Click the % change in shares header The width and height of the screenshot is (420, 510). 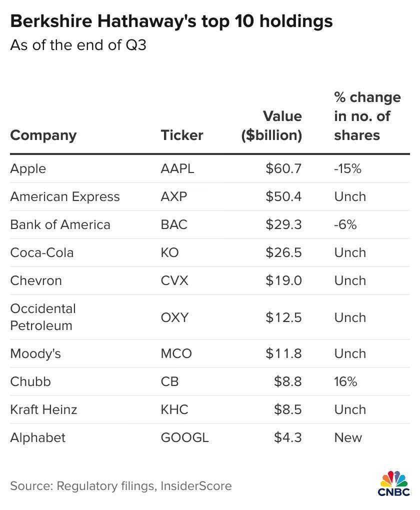367,116
